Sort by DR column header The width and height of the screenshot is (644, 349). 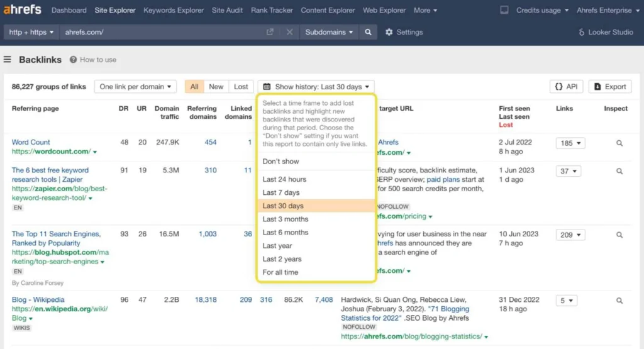pyautogui.click(x=123, y=108)
